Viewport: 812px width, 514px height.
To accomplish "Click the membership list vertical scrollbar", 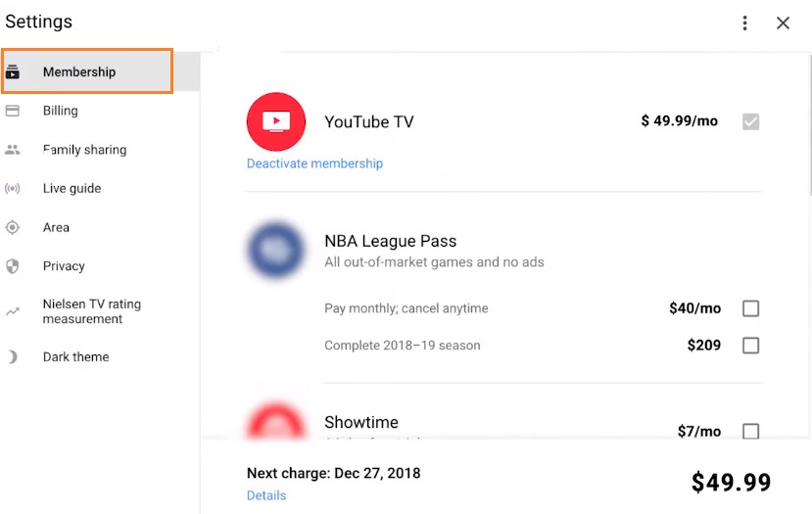I will 809,124.
